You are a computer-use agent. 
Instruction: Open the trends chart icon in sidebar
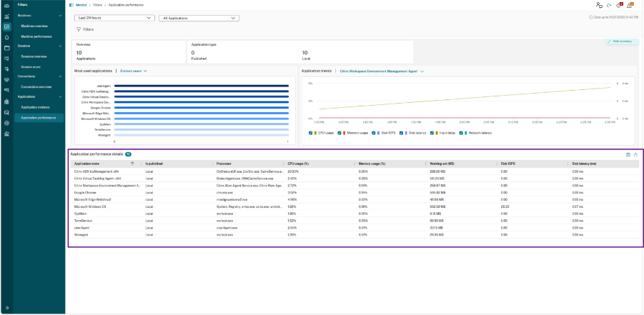tap(6, 16)
